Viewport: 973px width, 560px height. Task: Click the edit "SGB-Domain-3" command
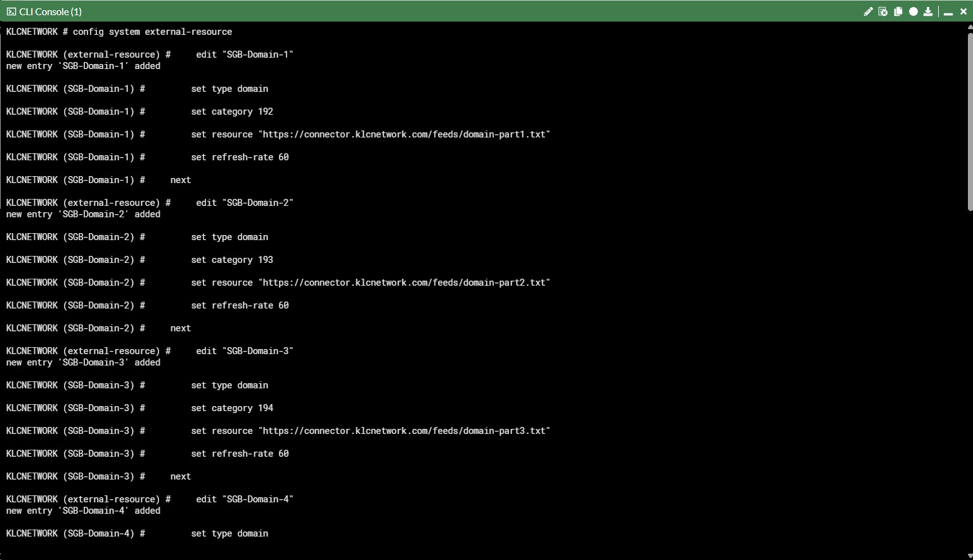coord(245,351)
